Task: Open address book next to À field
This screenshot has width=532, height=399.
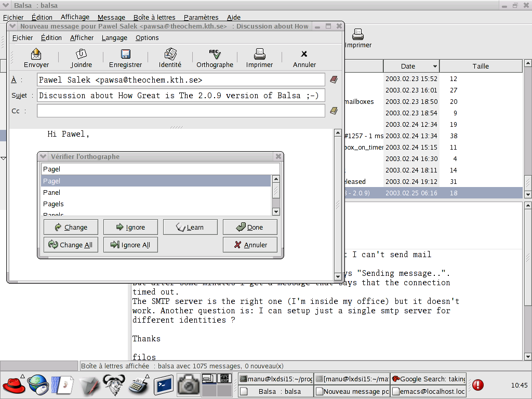Action: pyautogui.click(x=334, y=80)
